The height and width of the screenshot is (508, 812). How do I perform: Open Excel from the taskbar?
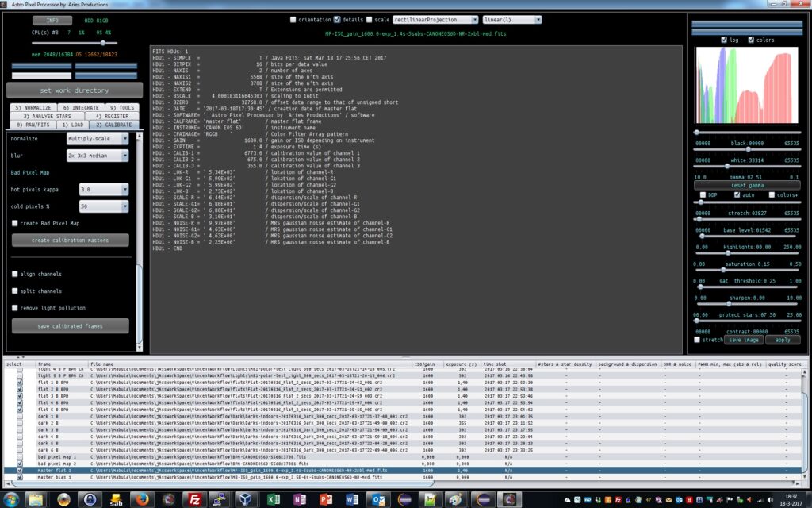click(x=274, y=499)
